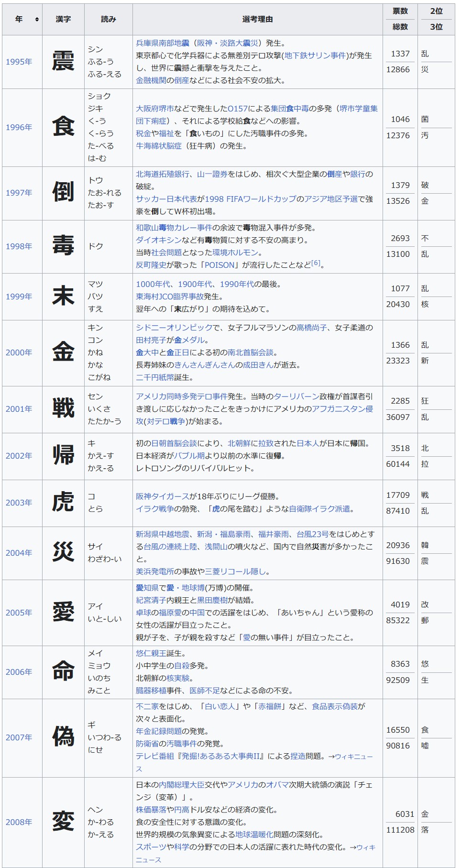Follow the 紀宮清子 link
This screenshot has width=461, height=868.
point(151,600)
